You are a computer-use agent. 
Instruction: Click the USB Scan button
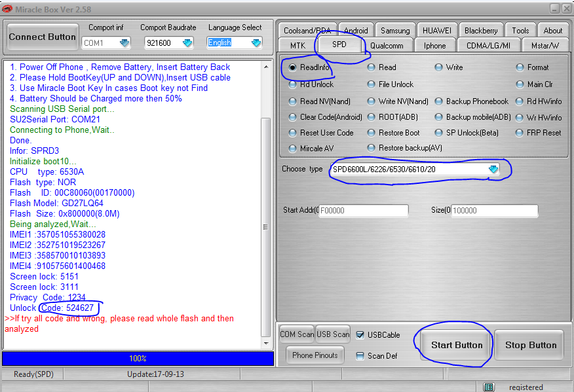(x=333, y=334)
